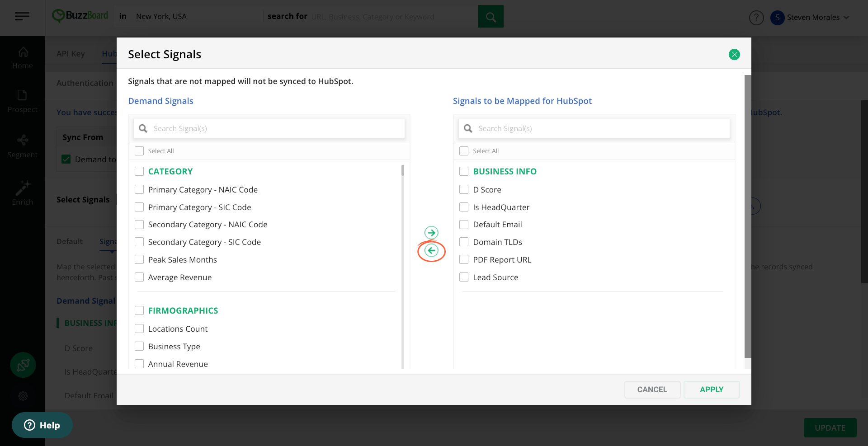This screenshot has height=446, width=868.
Task: Check the CATEGORY group checkbox
Action: pyautogui.click(x=139, y=171)
